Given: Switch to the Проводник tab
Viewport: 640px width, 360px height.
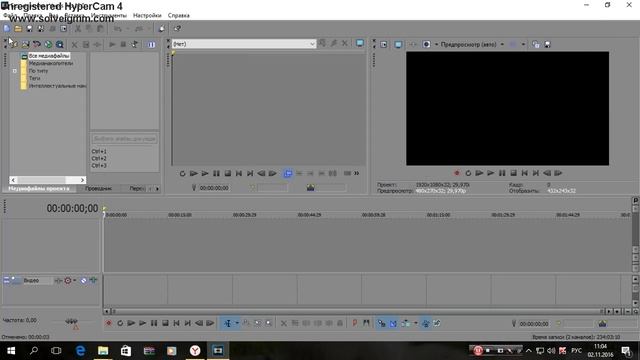Looking at the screenshot, I should (x=98, y=189).
